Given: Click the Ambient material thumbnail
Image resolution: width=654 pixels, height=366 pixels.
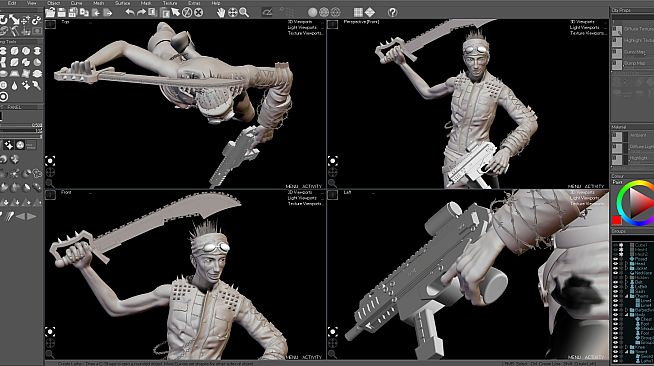Looking at the screenshot, I should tap(617, 136).
